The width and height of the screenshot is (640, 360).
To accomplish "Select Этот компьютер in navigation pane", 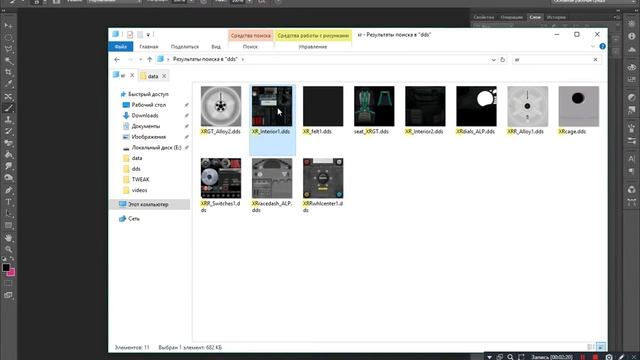I will [149, 204].
